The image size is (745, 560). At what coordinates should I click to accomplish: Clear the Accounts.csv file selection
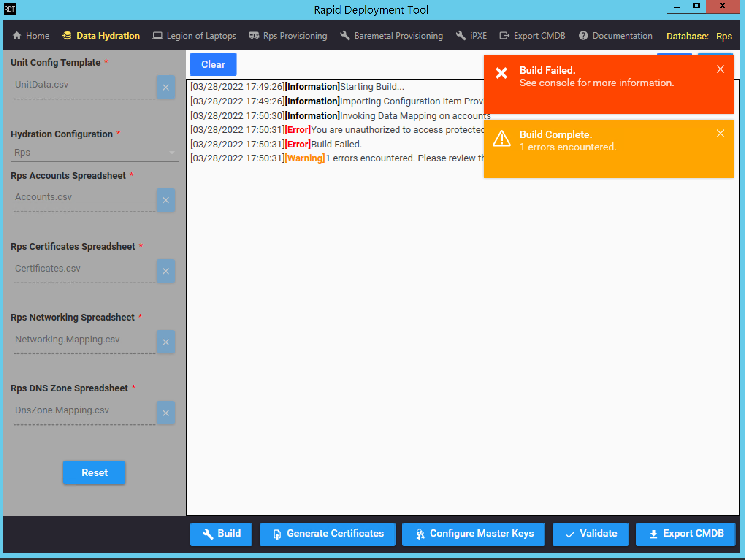point(167,199)
